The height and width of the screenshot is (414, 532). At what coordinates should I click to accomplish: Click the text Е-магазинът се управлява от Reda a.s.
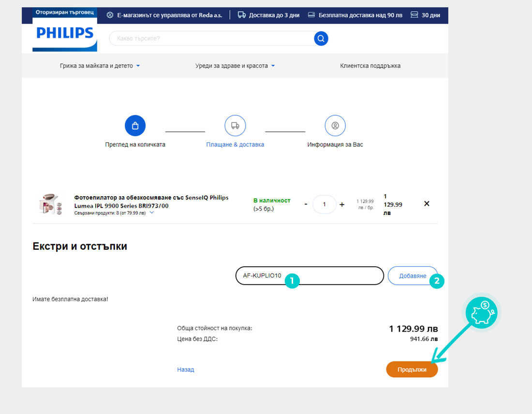coord(170,15)
